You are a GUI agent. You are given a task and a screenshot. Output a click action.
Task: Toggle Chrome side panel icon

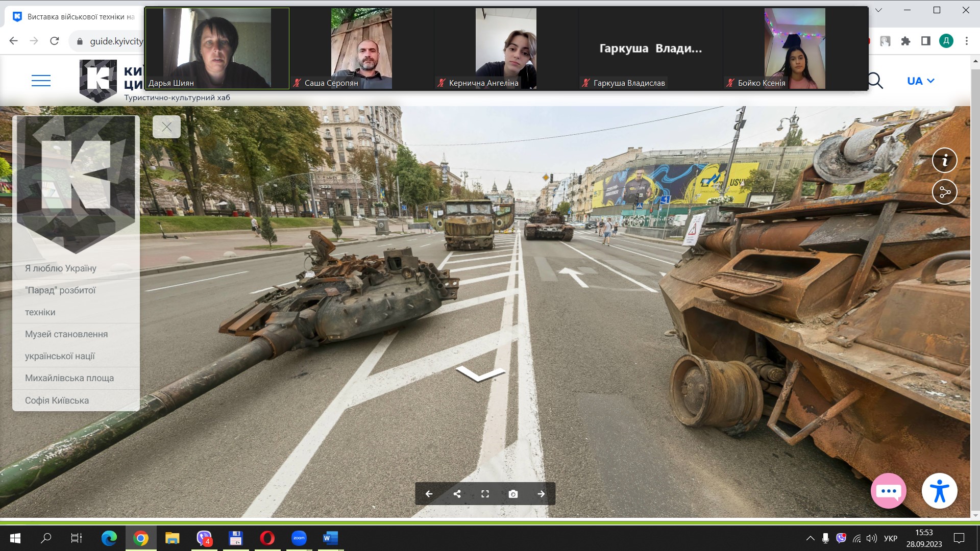pos(925,41)
